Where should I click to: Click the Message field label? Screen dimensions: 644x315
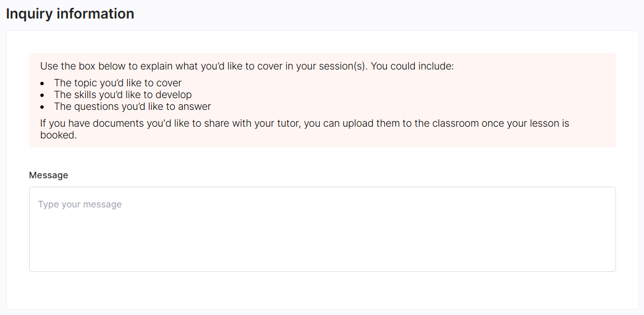click(x=49, y=175)
